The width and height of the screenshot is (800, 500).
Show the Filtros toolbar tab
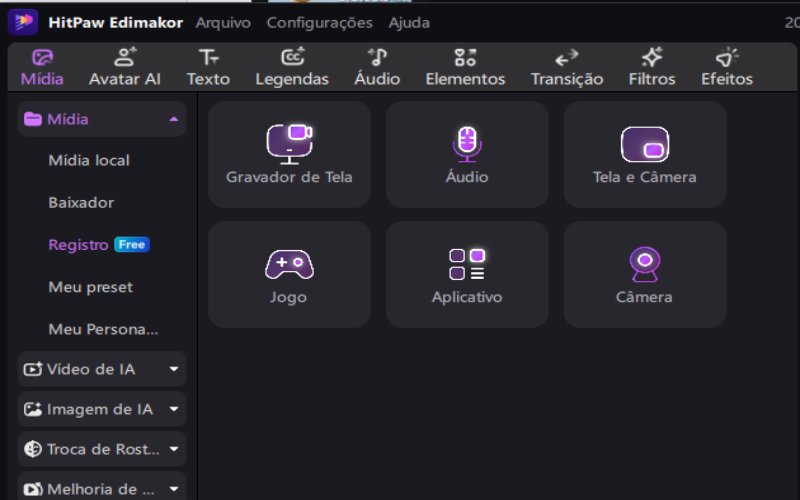652,67
